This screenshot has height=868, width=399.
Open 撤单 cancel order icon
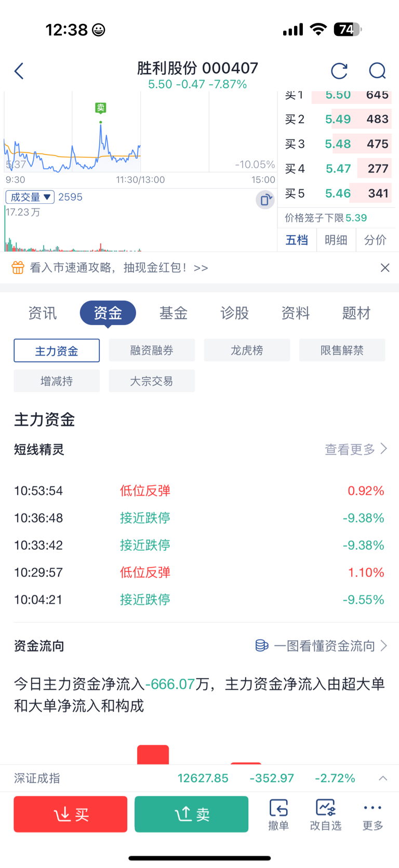(x=278, y=814)
